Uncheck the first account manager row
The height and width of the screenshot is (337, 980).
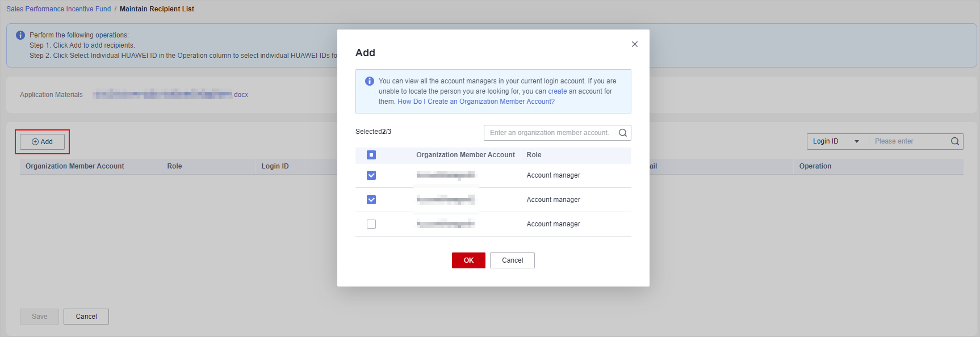pyautogui.click(x=371, y=175)
